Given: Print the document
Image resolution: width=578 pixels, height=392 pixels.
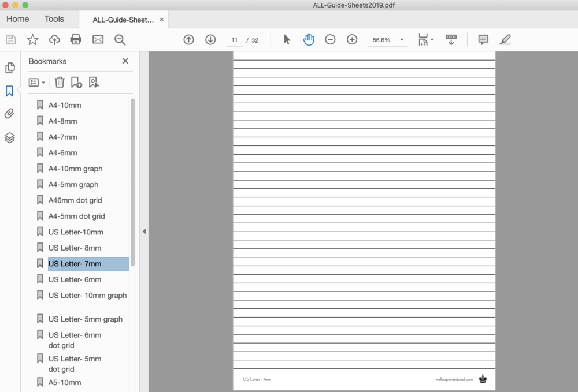Looking at the screenshot, I should (x=76, y=39).
